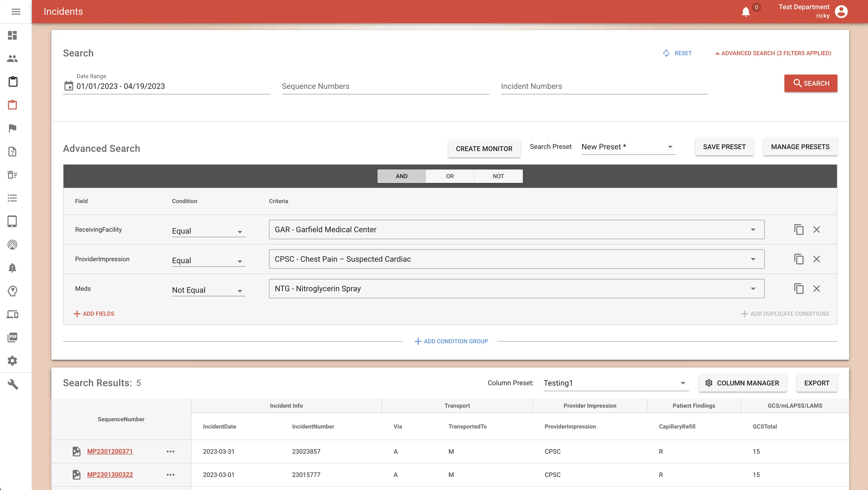Focus the Incident Numbers input field
Screen dimensions: 868x490
click(605, 86)
